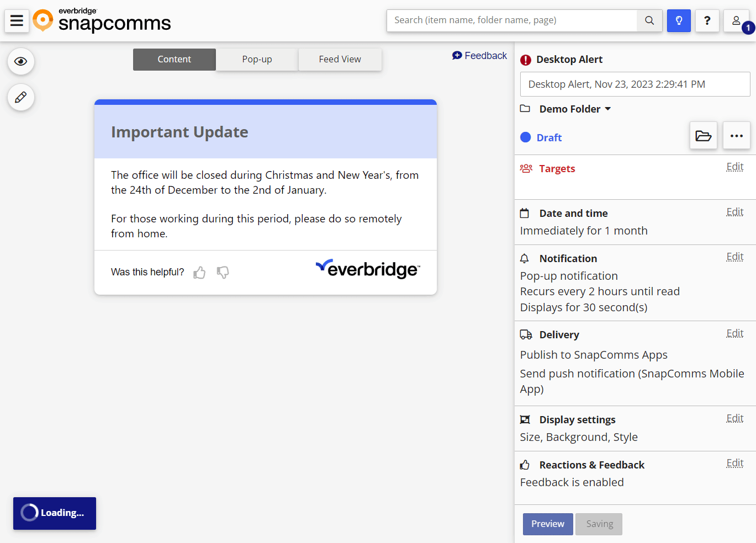Click the Desktop Alert title field
This screenshot has height=543, width=756.
(x=635, y=84)
